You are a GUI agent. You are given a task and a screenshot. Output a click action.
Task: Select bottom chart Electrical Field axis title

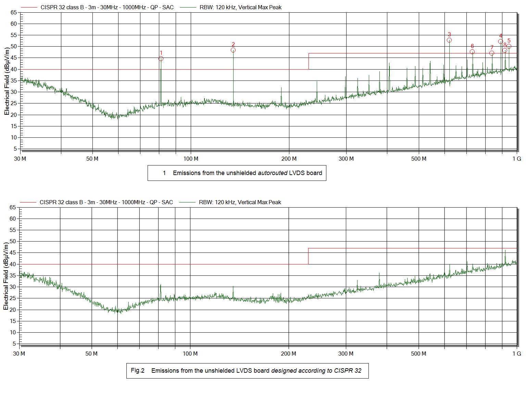click(x=6, y=276)
